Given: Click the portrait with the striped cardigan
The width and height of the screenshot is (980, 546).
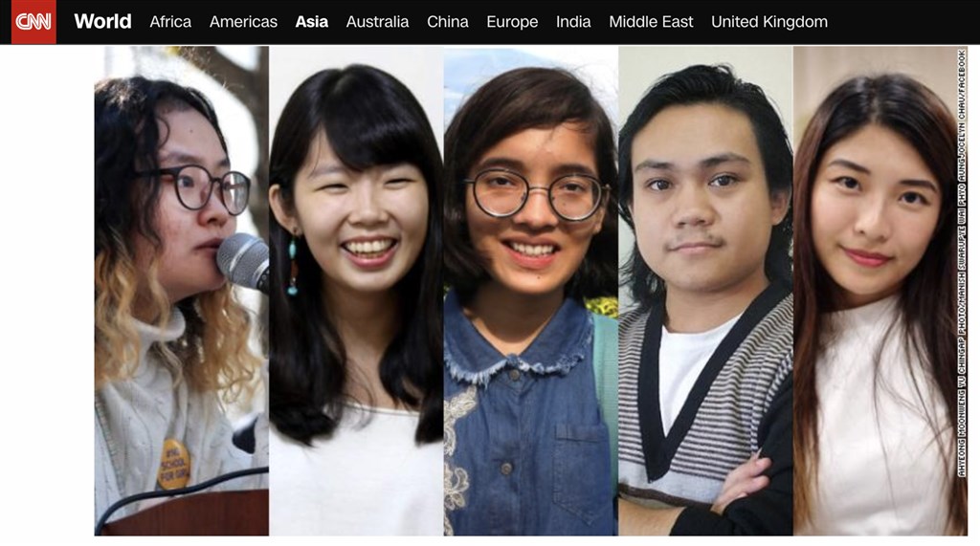Looking at the screenshot, I should point(705,291).
